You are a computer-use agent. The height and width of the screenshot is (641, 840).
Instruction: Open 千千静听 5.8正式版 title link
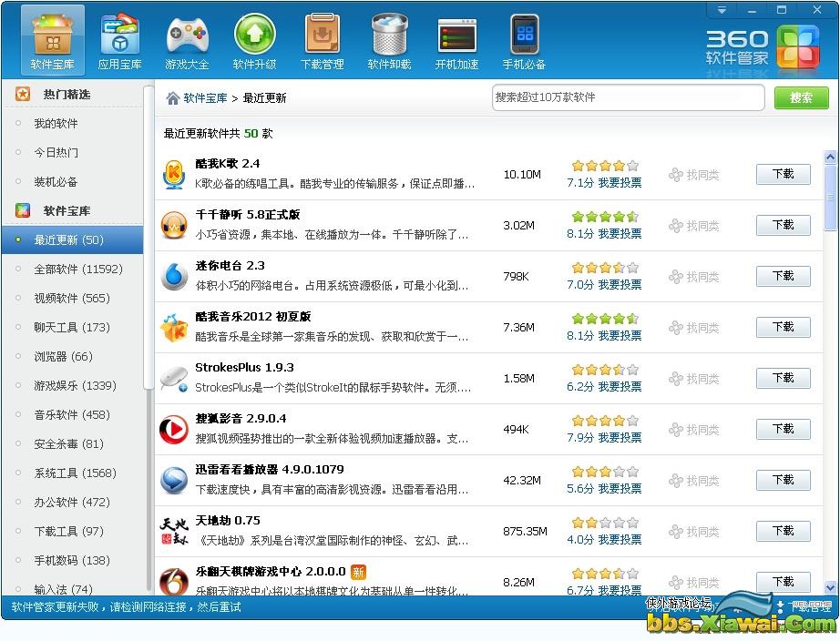point(248,215)
